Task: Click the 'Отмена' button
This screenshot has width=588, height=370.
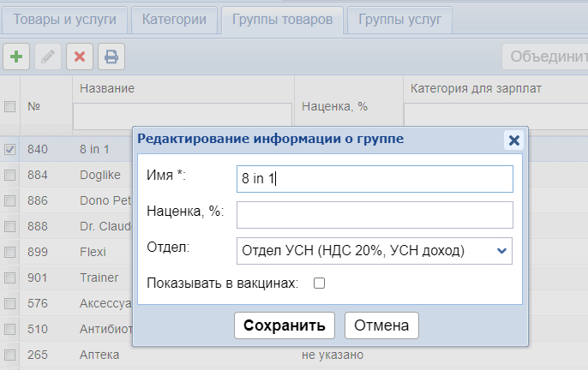Action: point(381,325)
